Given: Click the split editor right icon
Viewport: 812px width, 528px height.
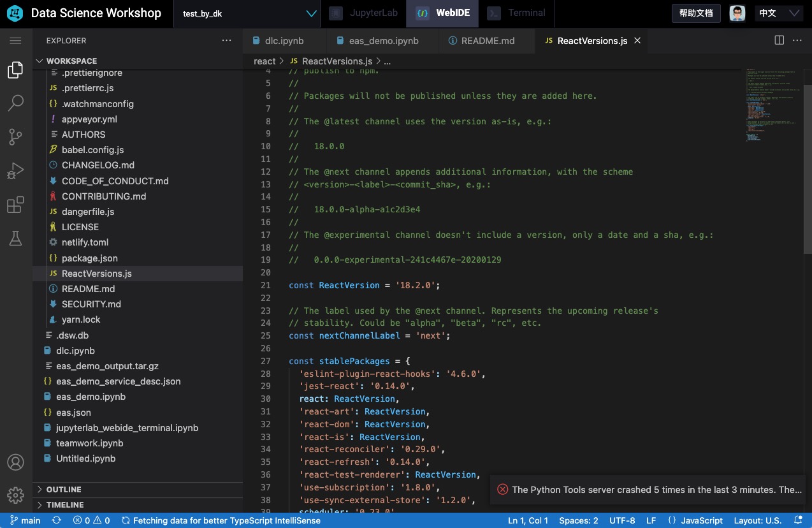Looking at the screenshot, I should click(779, 40).
